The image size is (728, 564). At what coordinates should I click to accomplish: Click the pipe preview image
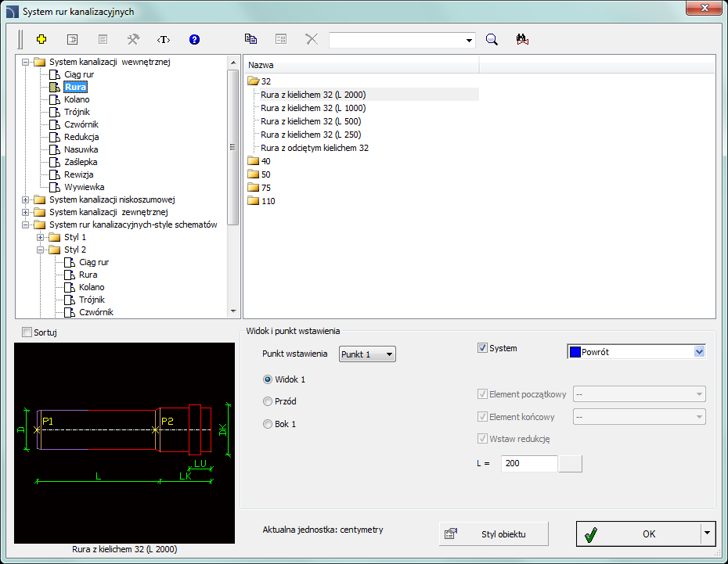tap(124, 443)
